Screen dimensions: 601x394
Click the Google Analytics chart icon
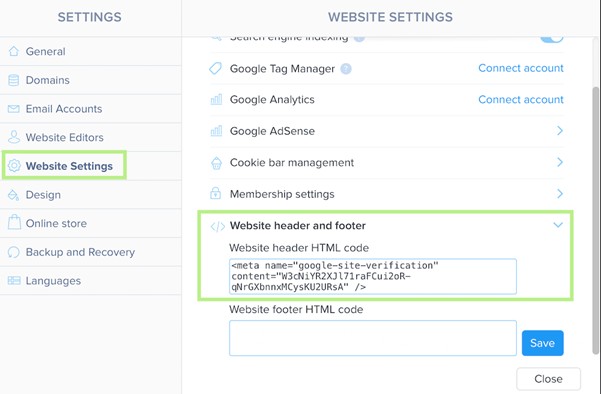click(x=216, y=100)
